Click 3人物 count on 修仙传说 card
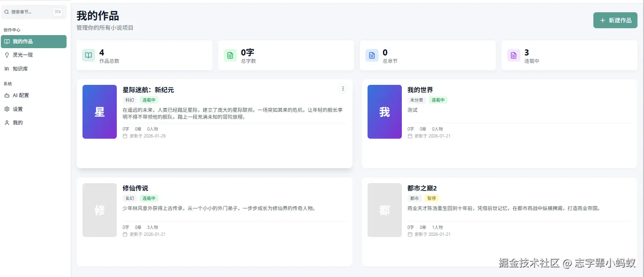The image size is (644, 277). click(x=153, y=228)
